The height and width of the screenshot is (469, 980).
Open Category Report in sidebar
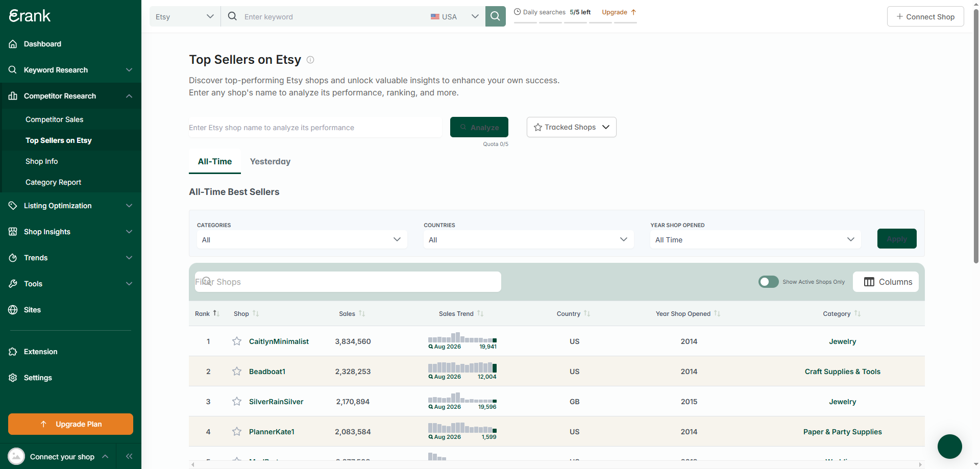coord(54,182)
